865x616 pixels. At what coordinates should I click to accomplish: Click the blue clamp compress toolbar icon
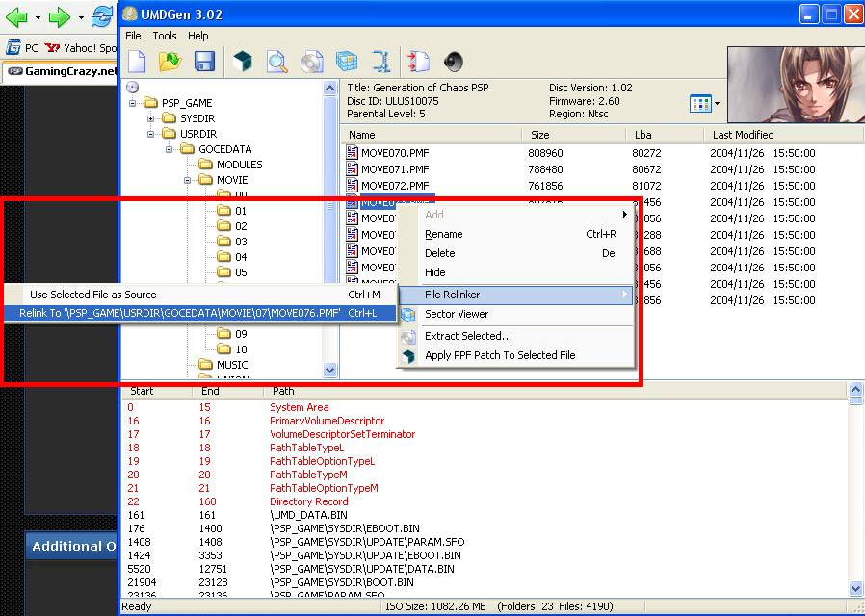click(x=381, y=63)
